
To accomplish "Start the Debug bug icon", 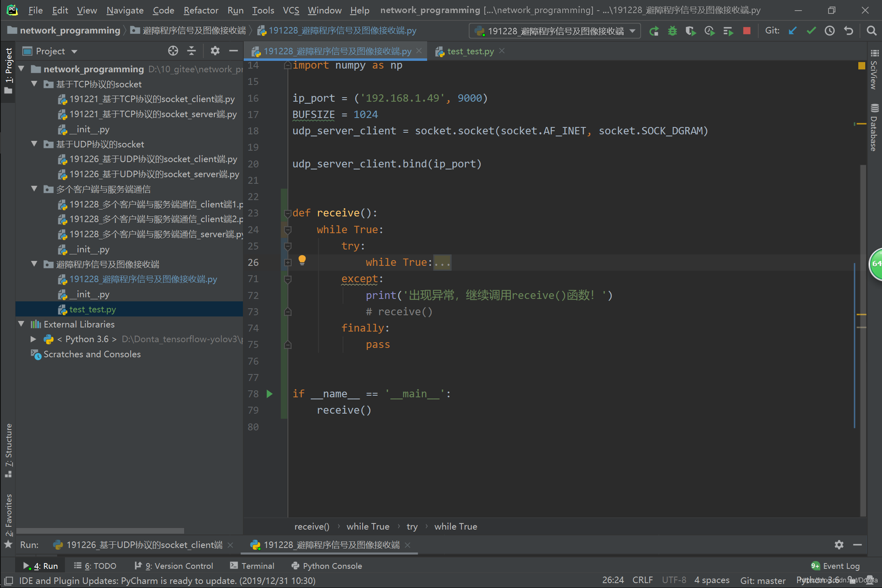I will click(x=672, y=31).
